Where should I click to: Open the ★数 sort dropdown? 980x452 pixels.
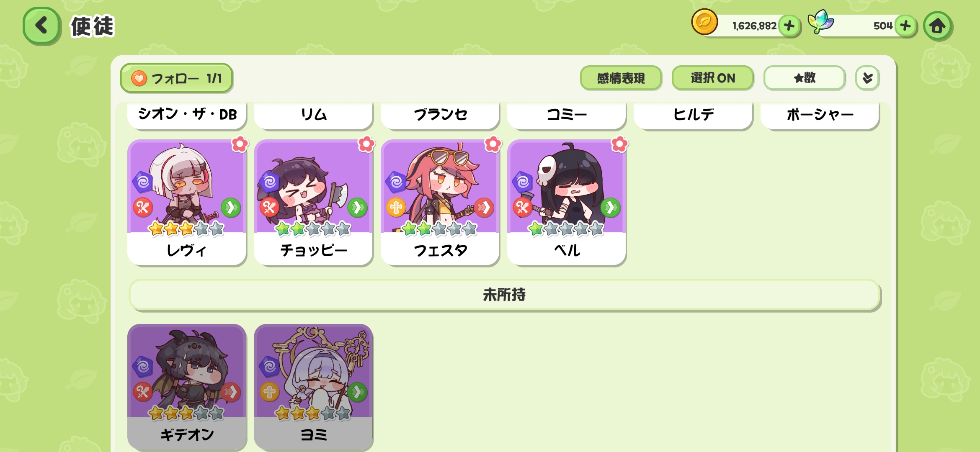805,78
